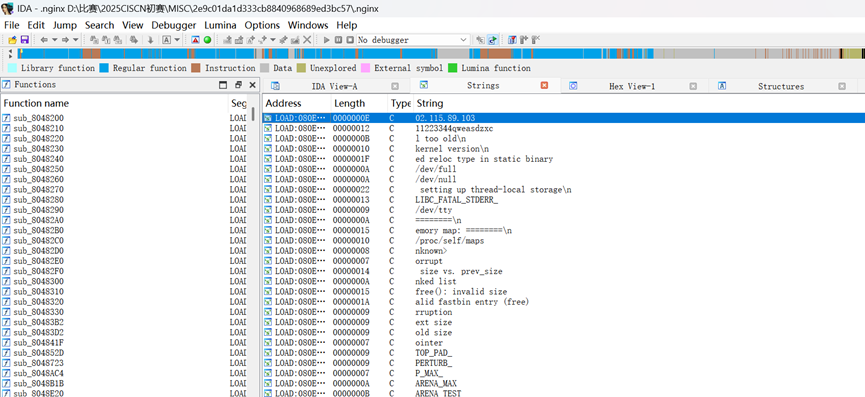Click the breakpoint list toolbar icon
Image resolution: width=865 pixels, height=397 pixels.
coord(512,40)
